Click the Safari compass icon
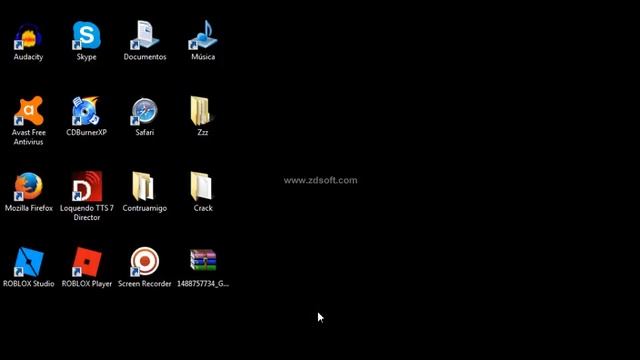 (x=144, y=111)
